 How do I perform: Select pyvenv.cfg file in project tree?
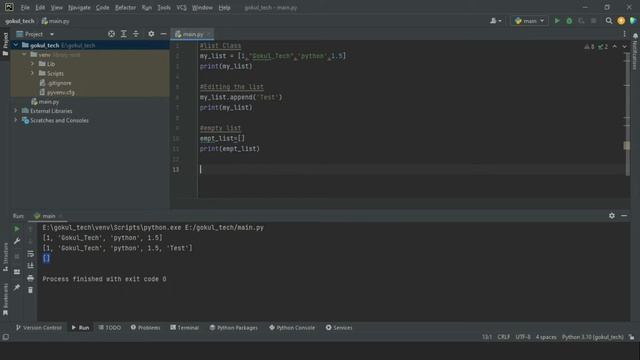tap(57, 92)
